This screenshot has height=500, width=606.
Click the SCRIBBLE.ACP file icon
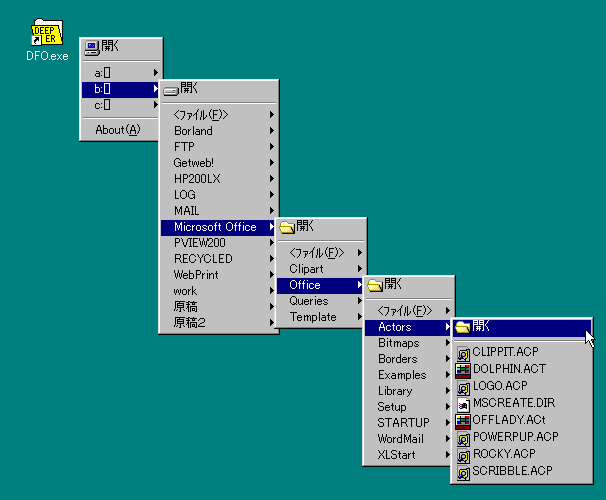[x=463, y=473]
